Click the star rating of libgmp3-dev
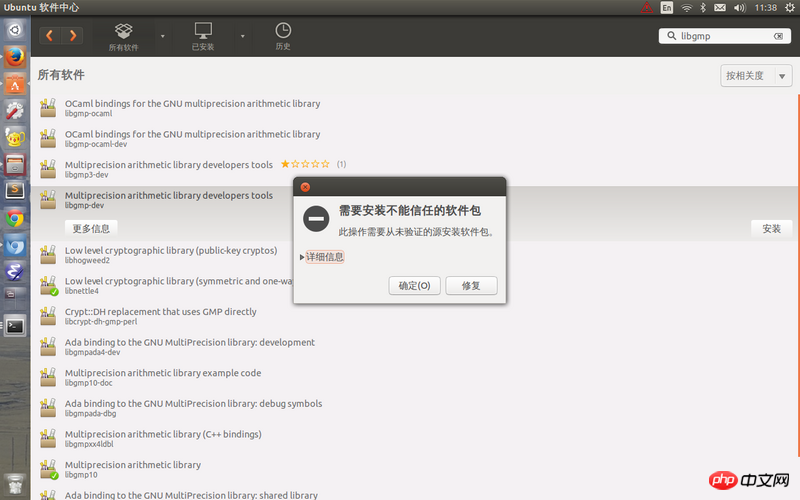Image resolution: width=800 pixels, height=500 pixels. (305, 164)
